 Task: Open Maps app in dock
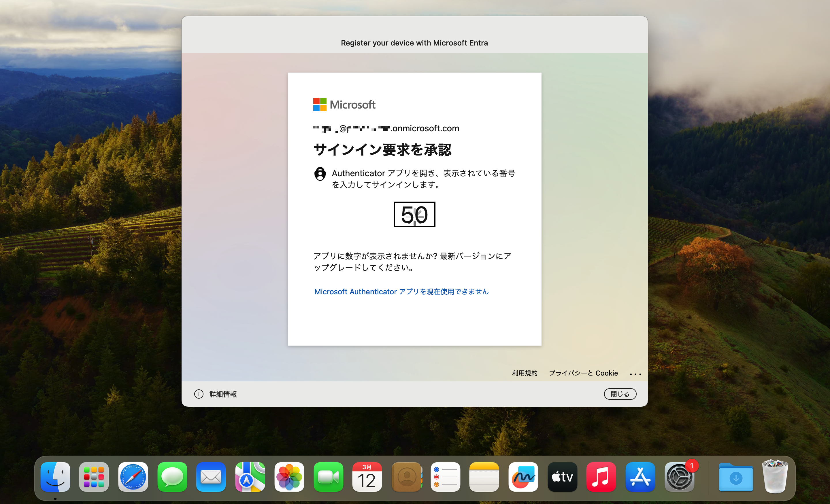tap(250, 477)
